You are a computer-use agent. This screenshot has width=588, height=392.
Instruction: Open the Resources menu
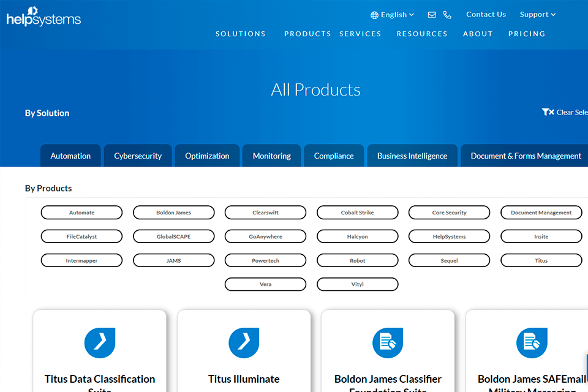(x=422, y=34)
